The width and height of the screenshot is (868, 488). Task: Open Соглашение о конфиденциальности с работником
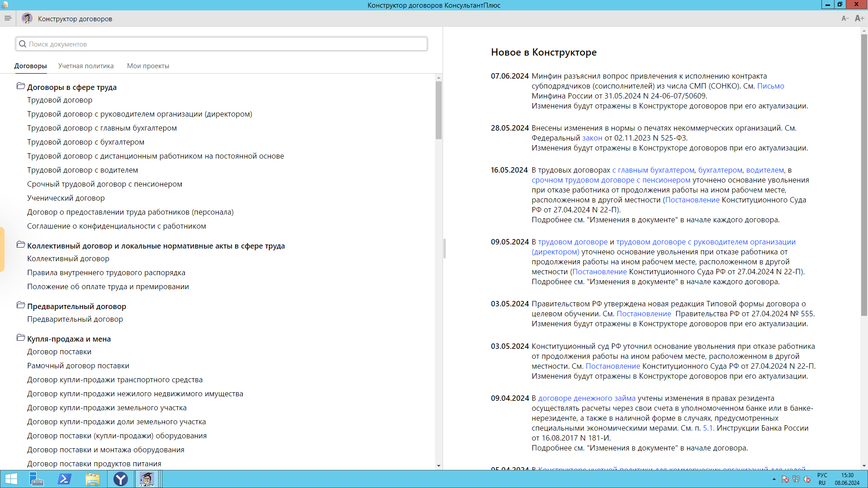click(x=117, y=226)
